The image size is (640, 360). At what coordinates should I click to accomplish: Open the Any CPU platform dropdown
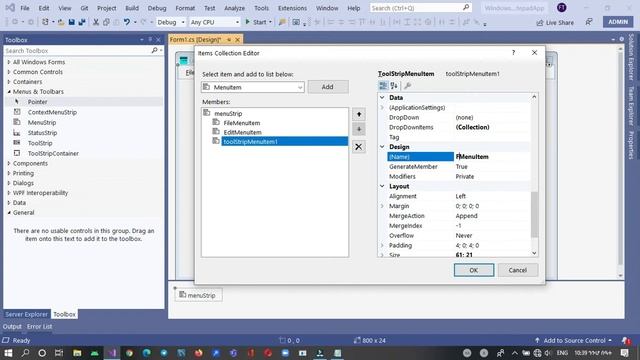(237, 22)
